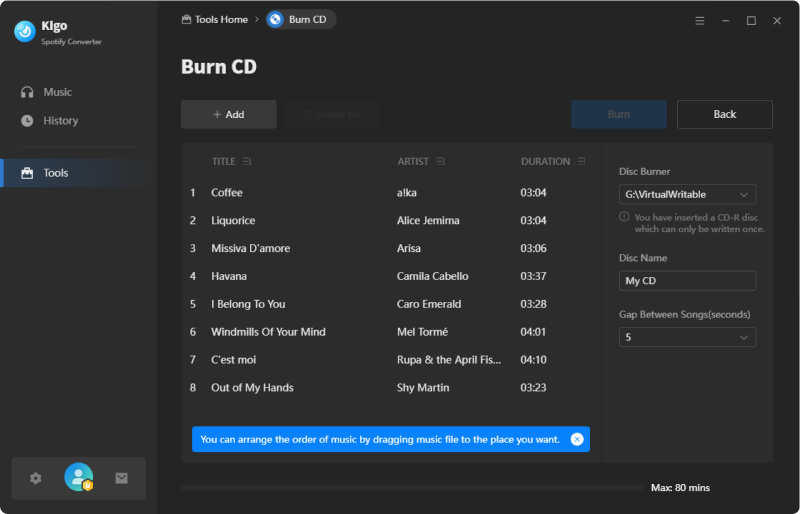800x514 pixels.
Task: Click artist 'Caro Emerald'
Action: (429, 304)
